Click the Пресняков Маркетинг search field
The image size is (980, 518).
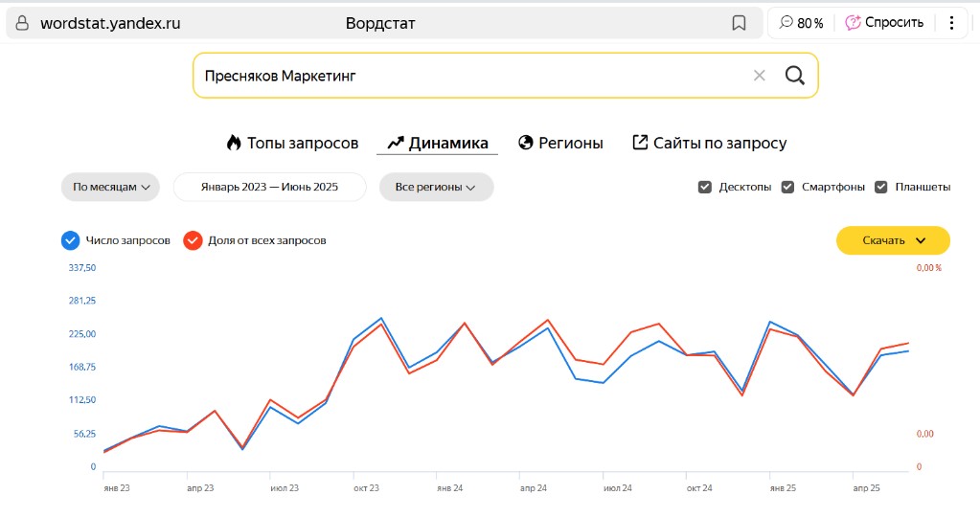(x=469, y=76)
